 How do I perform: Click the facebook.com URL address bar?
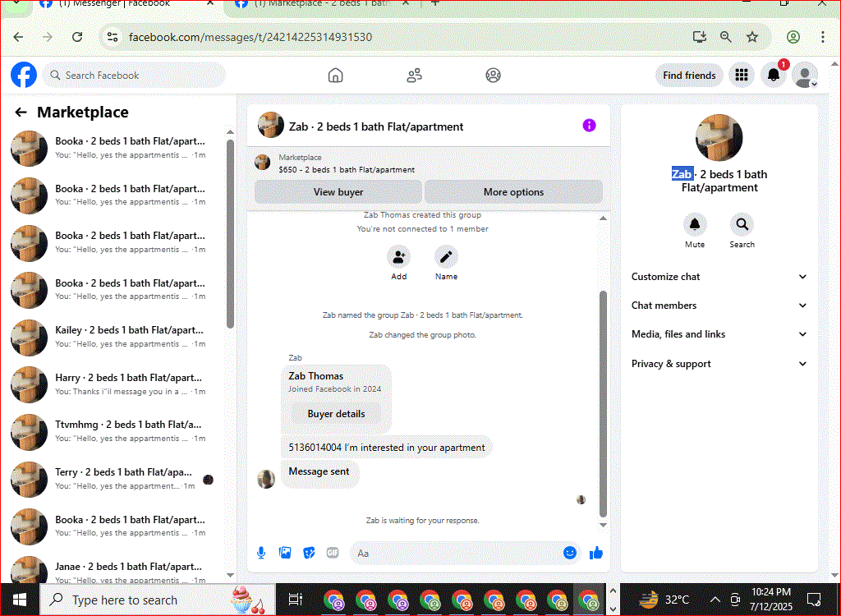pos(250,37)
